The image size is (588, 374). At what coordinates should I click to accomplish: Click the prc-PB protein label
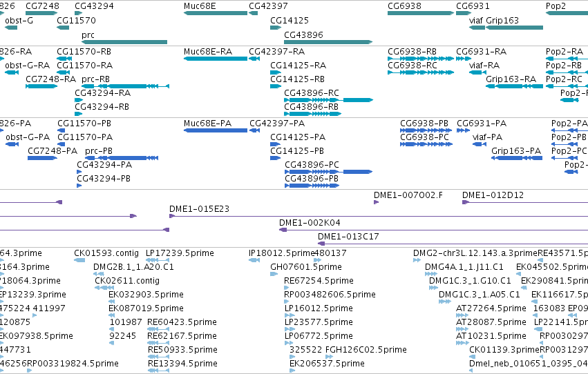[99, 151]
